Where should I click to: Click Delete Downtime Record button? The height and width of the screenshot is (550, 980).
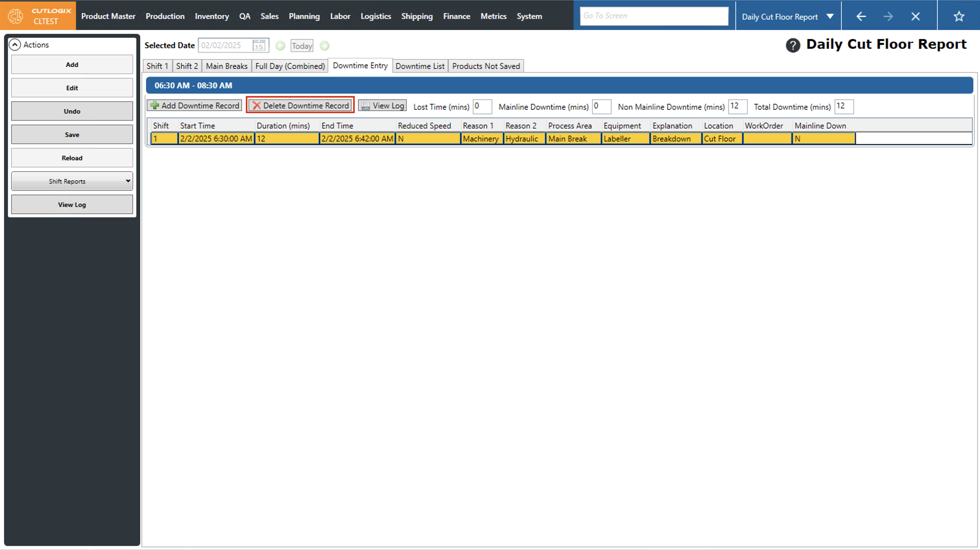tap(300, 105)
